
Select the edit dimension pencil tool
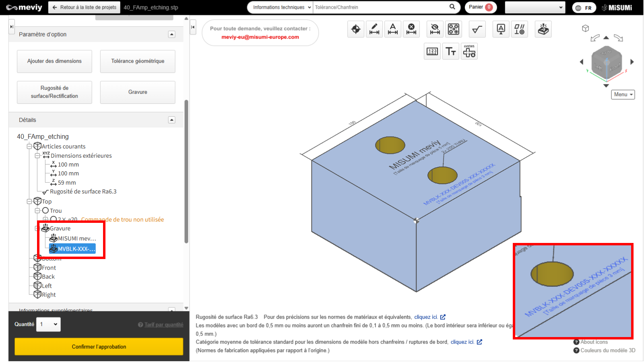click(x=374, y=29)
